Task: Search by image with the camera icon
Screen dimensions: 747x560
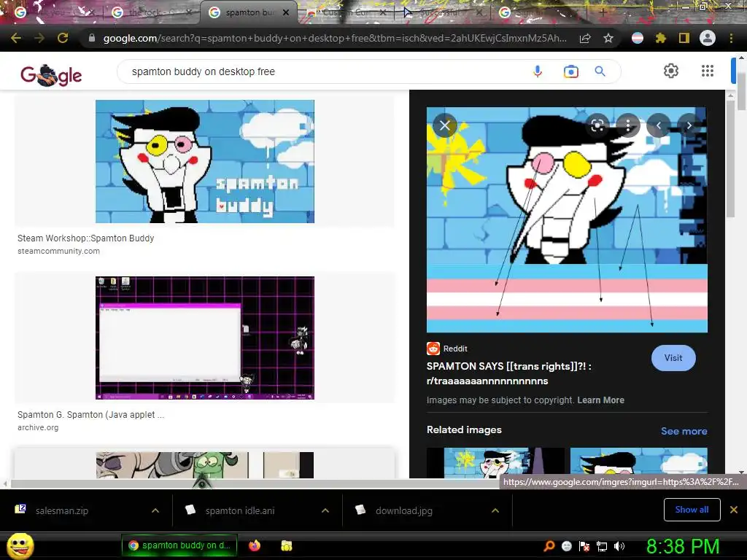Action: 570,71
